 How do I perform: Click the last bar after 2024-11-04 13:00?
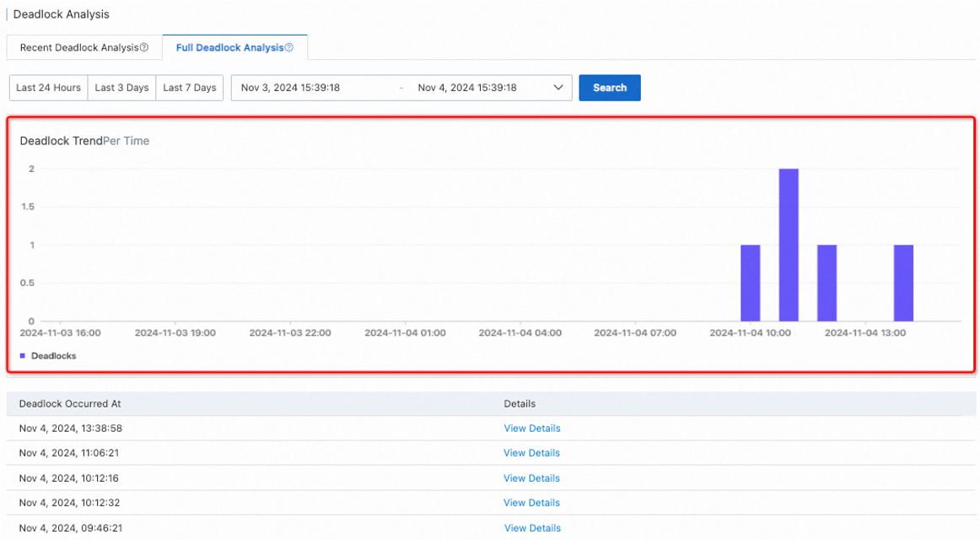(904, 283)
